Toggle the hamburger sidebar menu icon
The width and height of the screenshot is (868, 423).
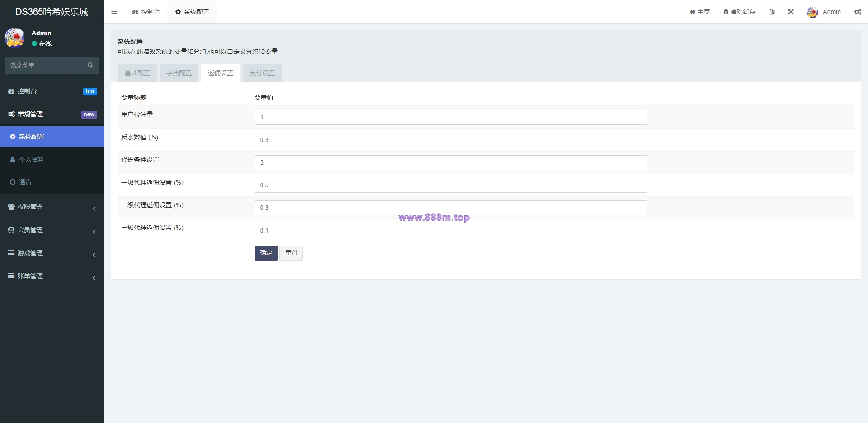point(114,12)
